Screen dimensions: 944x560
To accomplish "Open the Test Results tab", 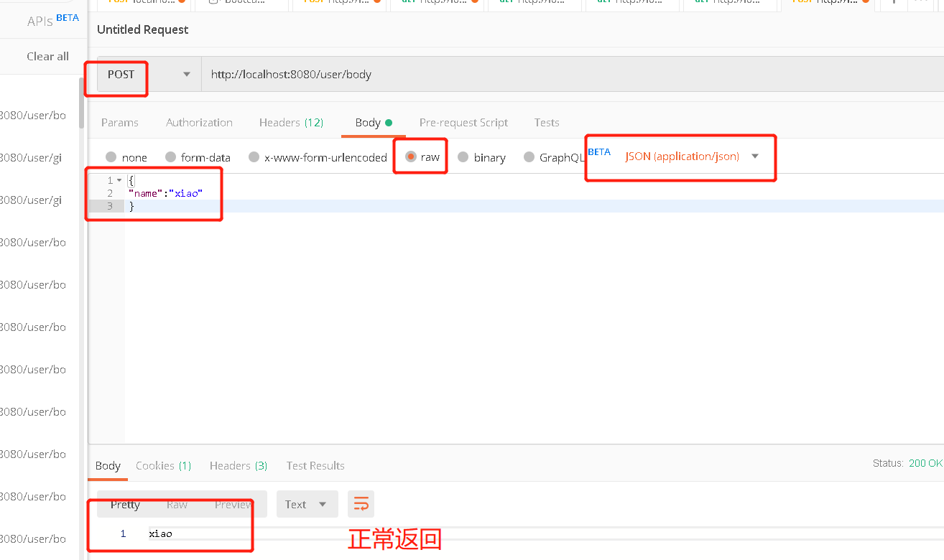I will (x=315, y=465).
